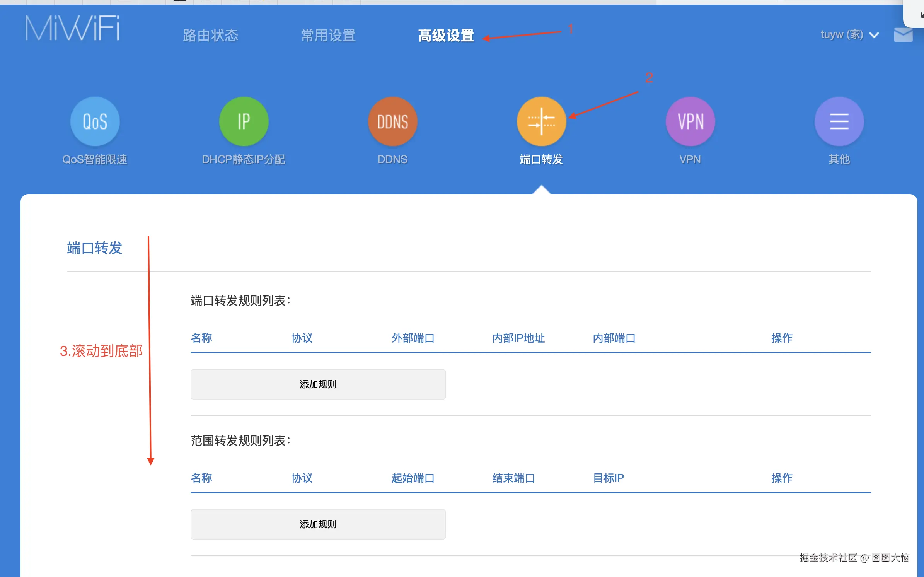924x577 pixels.
Task: Click the 协议 column header
Action: (302, 338)
